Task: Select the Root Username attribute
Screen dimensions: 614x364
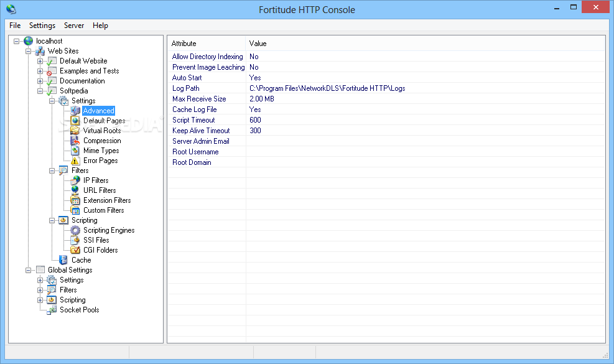Action: tap(195, 152)
